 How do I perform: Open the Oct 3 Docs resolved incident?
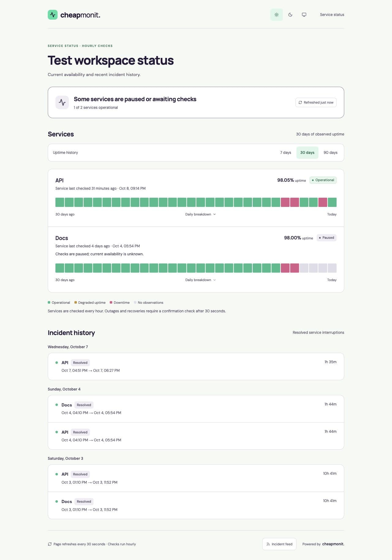pos(196,505)
